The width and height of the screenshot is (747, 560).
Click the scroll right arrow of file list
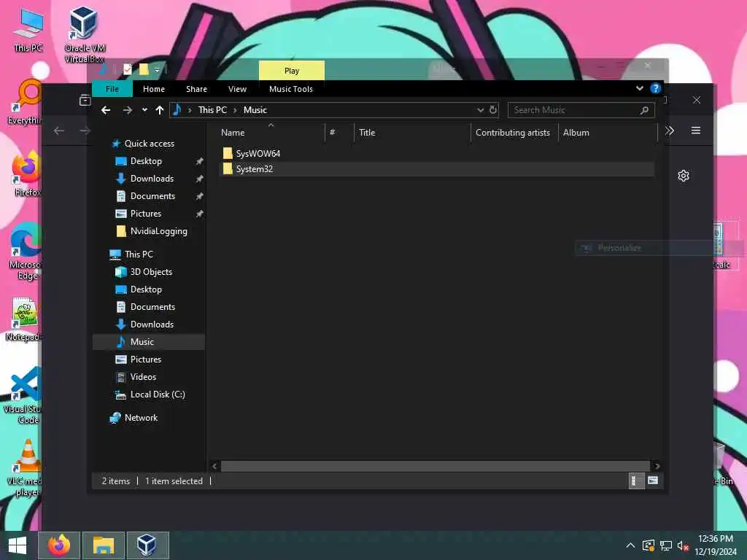[657, 466]
